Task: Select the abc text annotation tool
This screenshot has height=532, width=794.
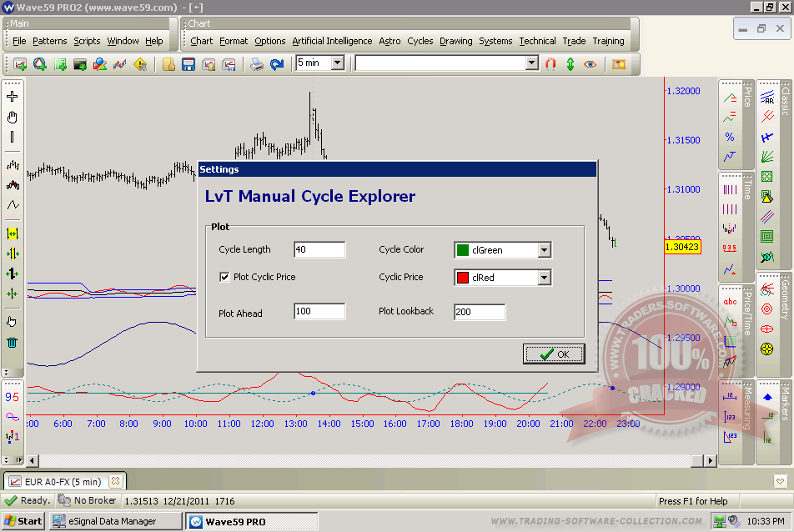Action: point(730,302)
